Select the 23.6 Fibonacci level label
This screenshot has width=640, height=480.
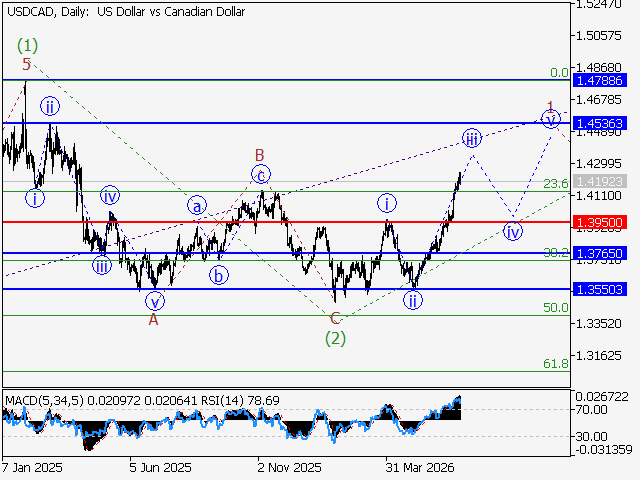click(x=556, y=184)
